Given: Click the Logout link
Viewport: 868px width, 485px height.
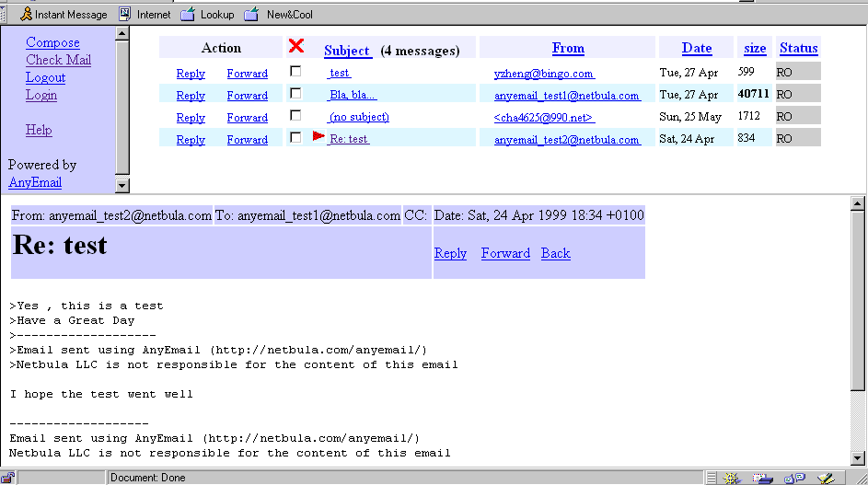Looking at the screenshot, I should [x=45, y=77].
